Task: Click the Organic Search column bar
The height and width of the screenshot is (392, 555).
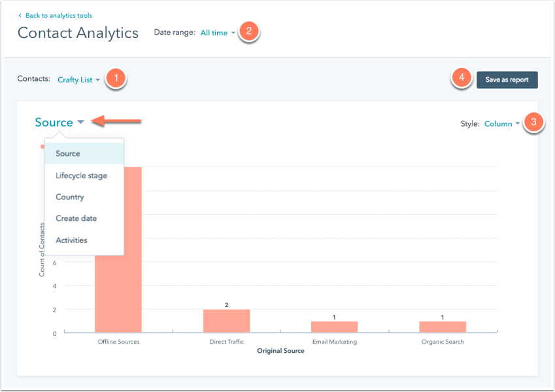Action: [443, 327]
